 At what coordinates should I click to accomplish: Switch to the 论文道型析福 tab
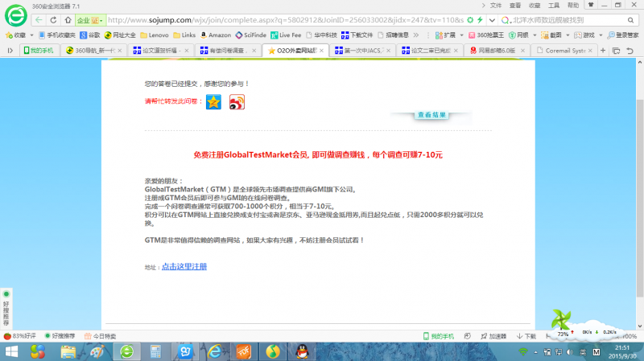tap(160, 51)
